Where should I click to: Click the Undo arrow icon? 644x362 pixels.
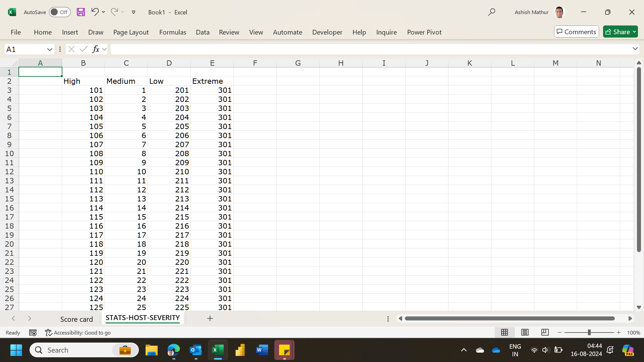coord(95,12)
